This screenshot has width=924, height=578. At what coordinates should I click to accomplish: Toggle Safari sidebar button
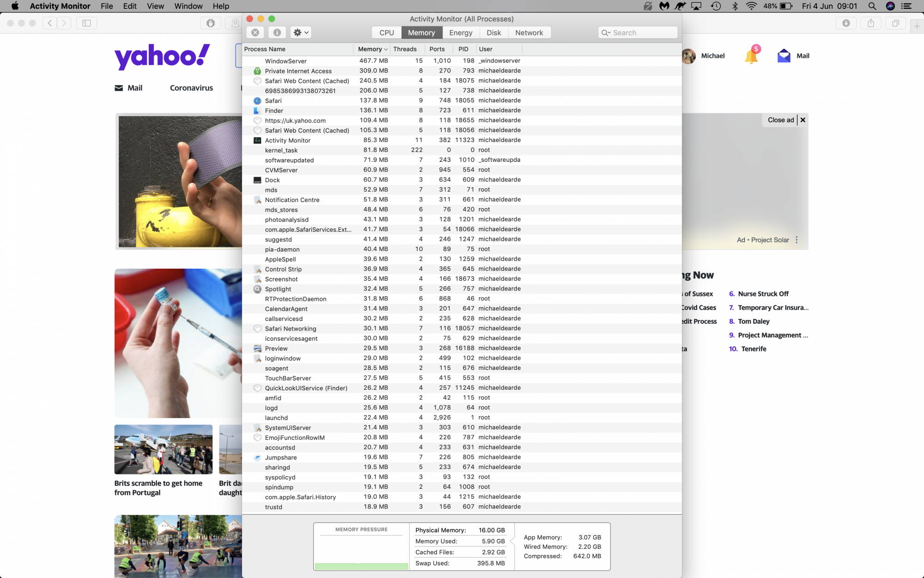(86, 23)
